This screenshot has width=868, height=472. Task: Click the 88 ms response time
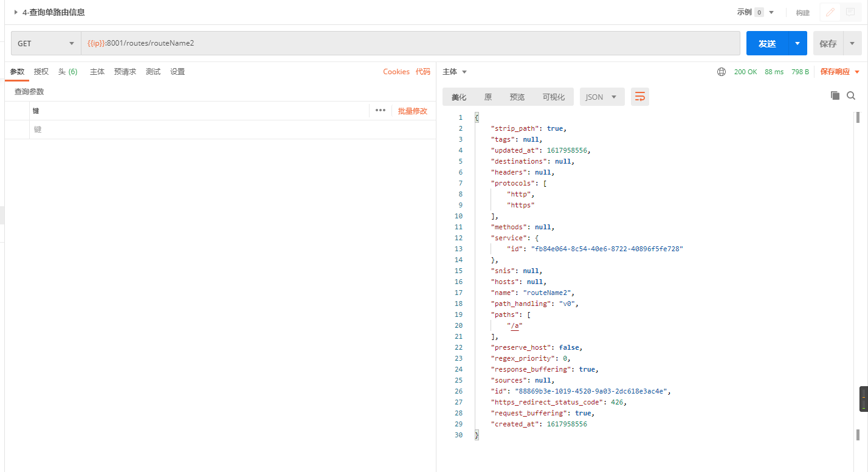pos(774,72)
